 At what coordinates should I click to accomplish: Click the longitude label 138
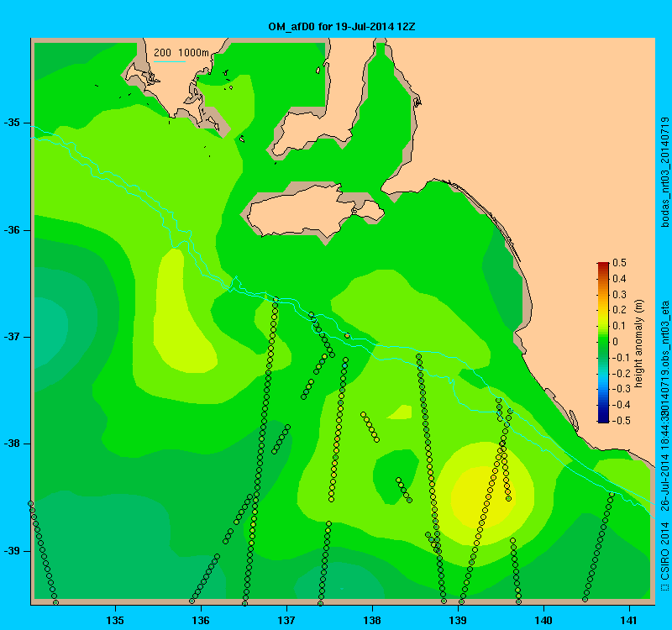pos(372,621)
